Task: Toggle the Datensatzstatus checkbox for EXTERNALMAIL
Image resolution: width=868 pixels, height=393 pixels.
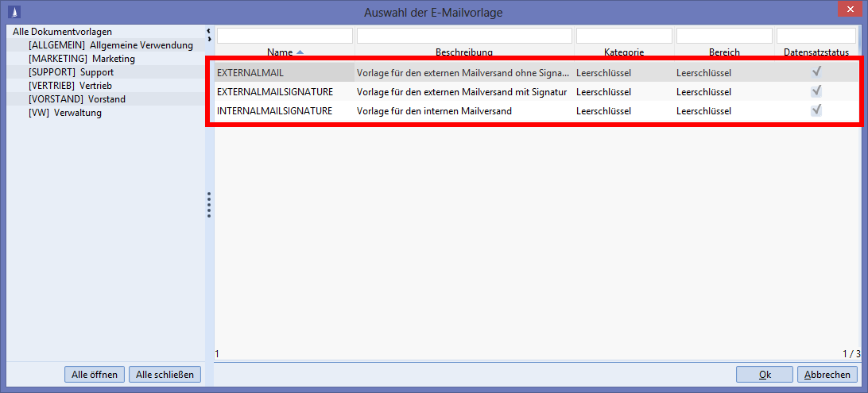Action: [x=816, y=71]
